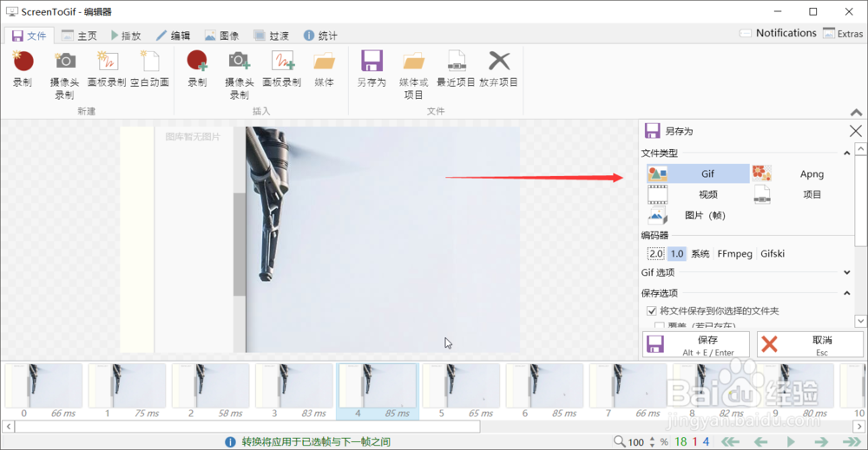Start a new screen recording (录制) under 新建
868x450 pixels.
[23, 68]
